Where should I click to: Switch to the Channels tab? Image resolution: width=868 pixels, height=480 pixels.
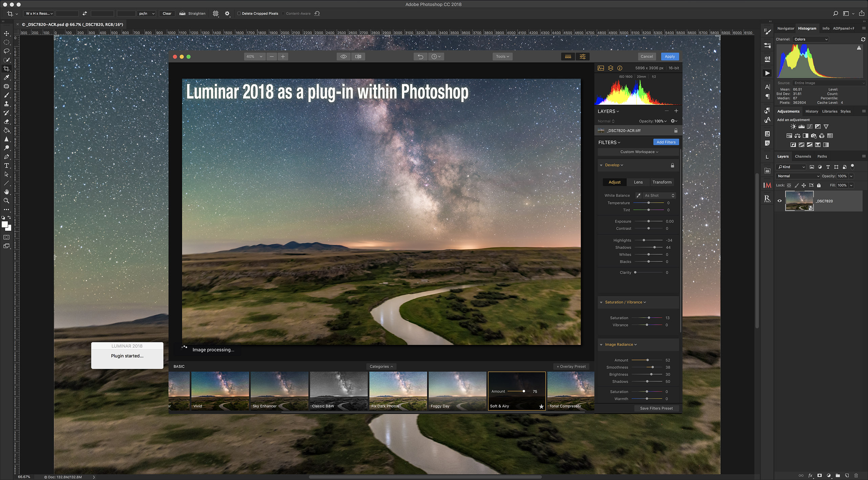click(x=803, y=156)
